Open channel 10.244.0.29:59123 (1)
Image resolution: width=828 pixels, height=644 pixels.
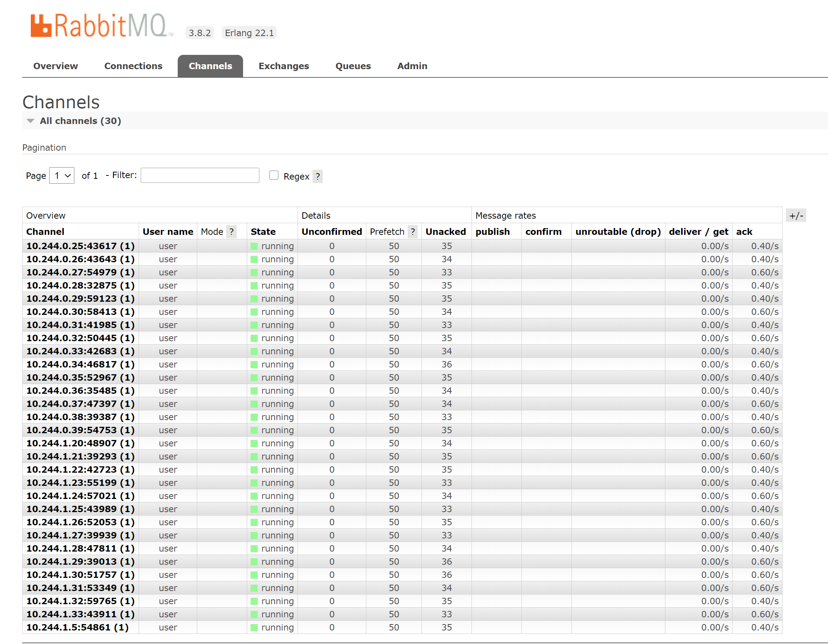click(x=80, y=299)
